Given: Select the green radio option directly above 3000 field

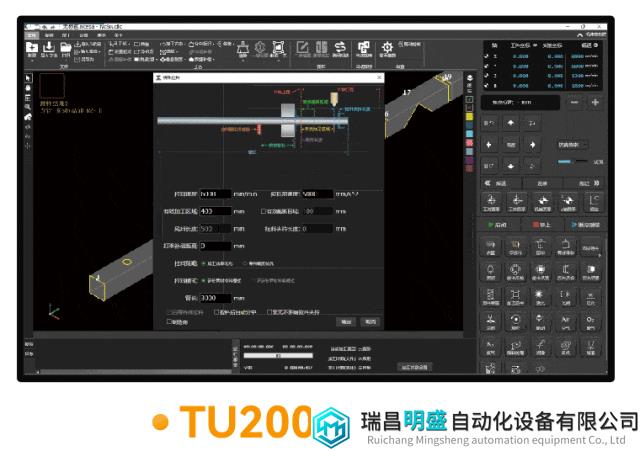Looking at the screenshot, I should (x=203, y=281).
